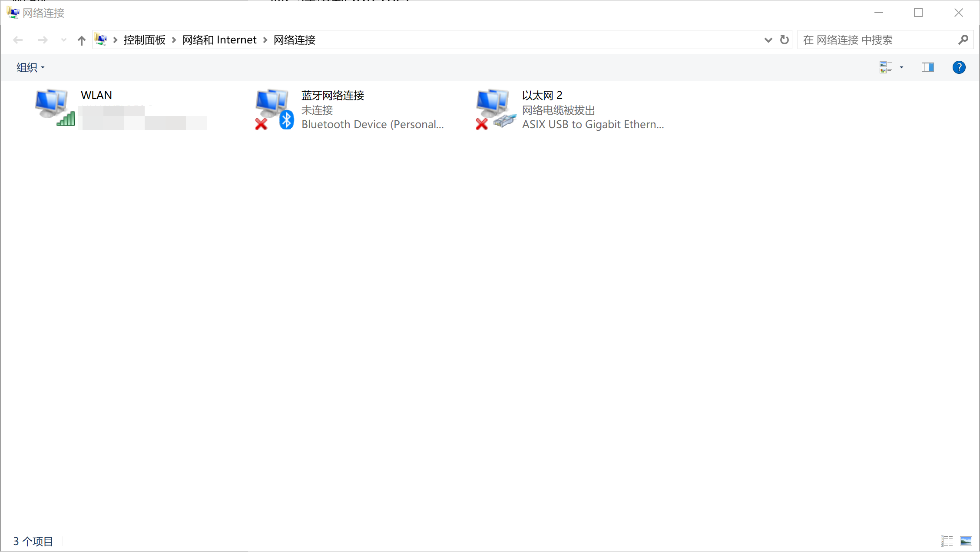Expand the address bar history dropdown

[x=768, y=40]
